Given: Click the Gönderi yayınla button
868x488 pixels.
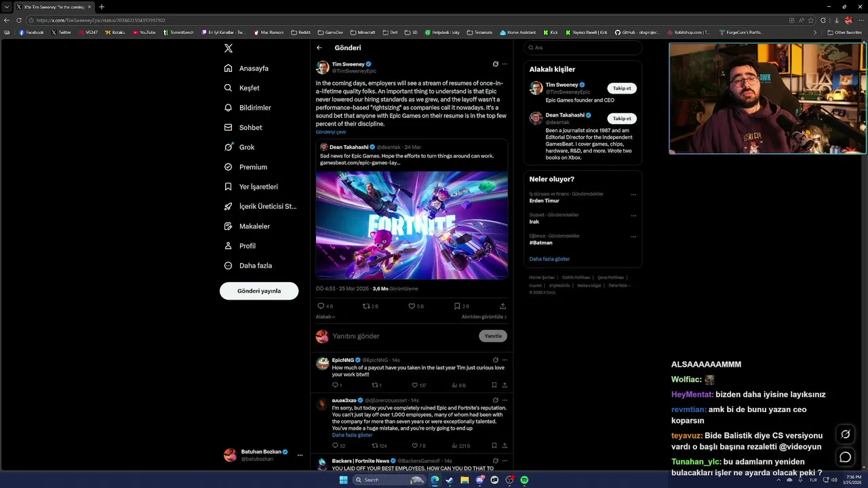Looking at the screenshot, I should 259,291.
